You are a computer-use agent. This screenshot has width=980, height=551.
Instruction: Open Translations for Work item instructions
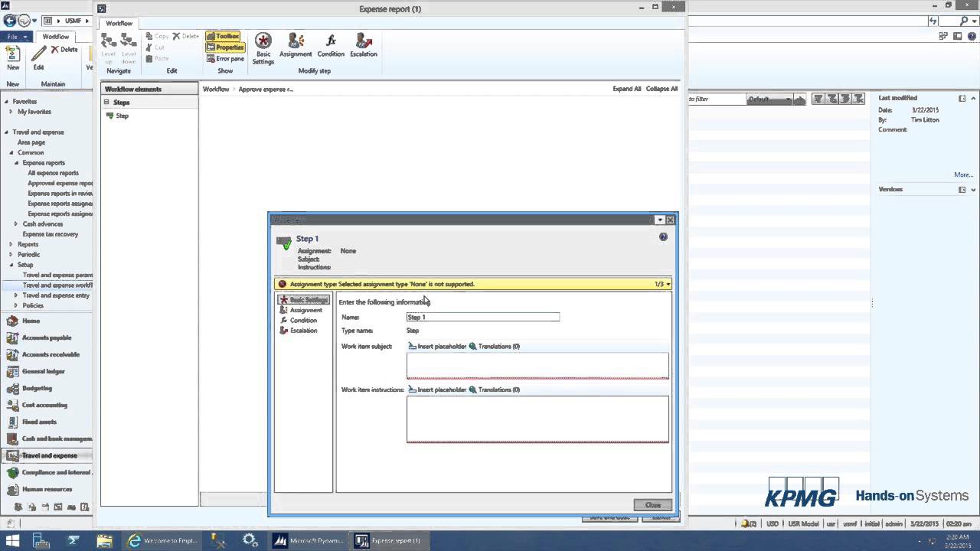point(495,390)
